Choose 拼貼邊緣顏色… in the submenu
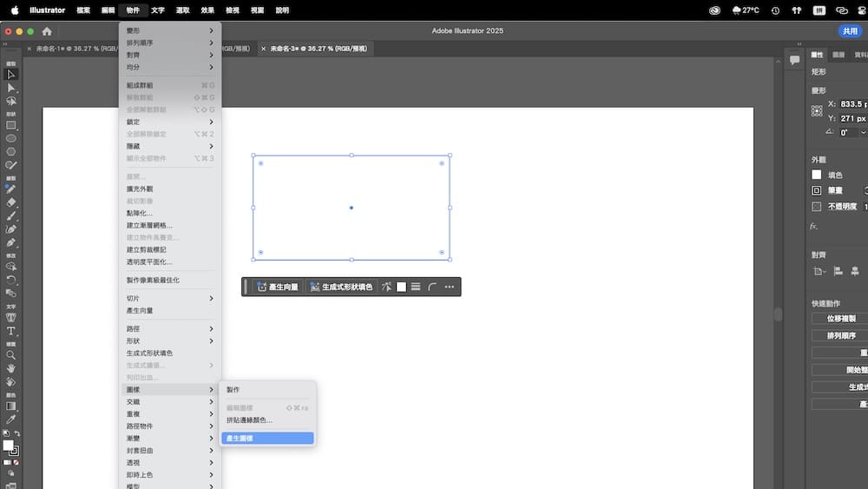Image resolution: width=868 pixels, height=489 pixels. [x=268, y=420]
